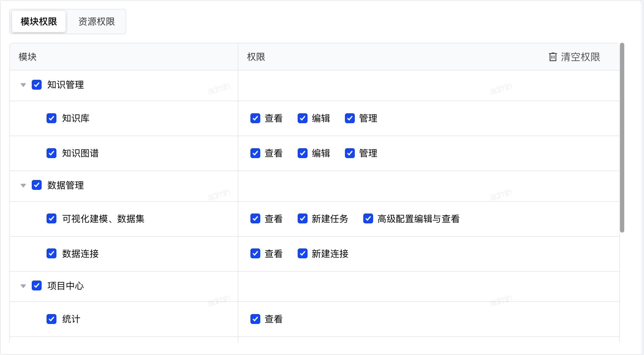Click the trash icon beside 清空权限
644x355 pixels.
tap(553, 57)
